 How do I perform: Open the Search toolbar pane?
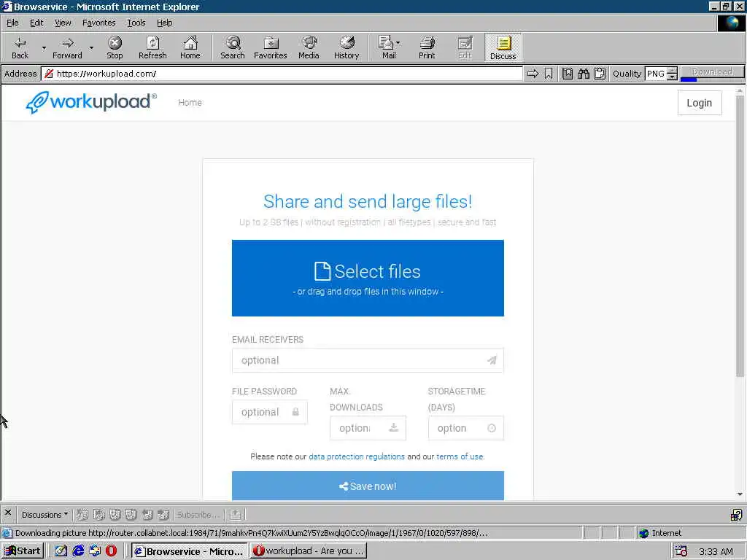coord(233,47)
